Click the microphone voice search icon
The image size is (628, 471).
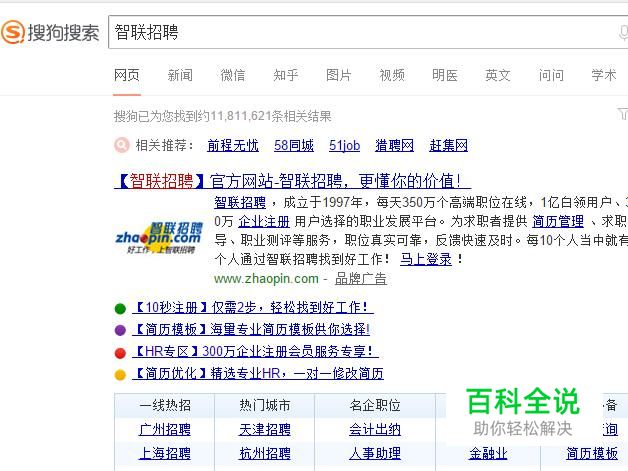coord(623,32)
